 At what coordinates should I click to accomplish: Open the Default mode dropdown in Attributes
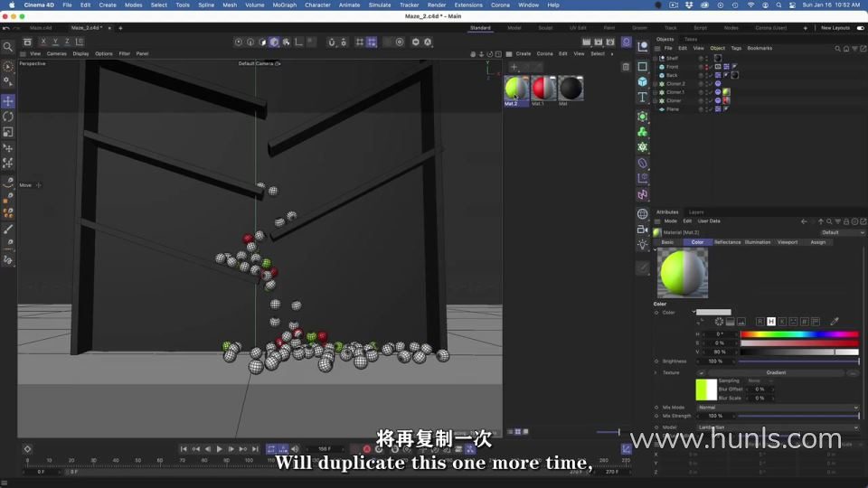pos(842,232)
